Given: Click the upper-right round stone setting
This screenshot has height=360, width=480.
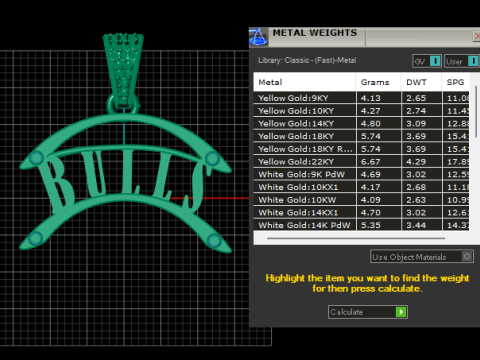Looking at the screenshot, I should point(212,159).
